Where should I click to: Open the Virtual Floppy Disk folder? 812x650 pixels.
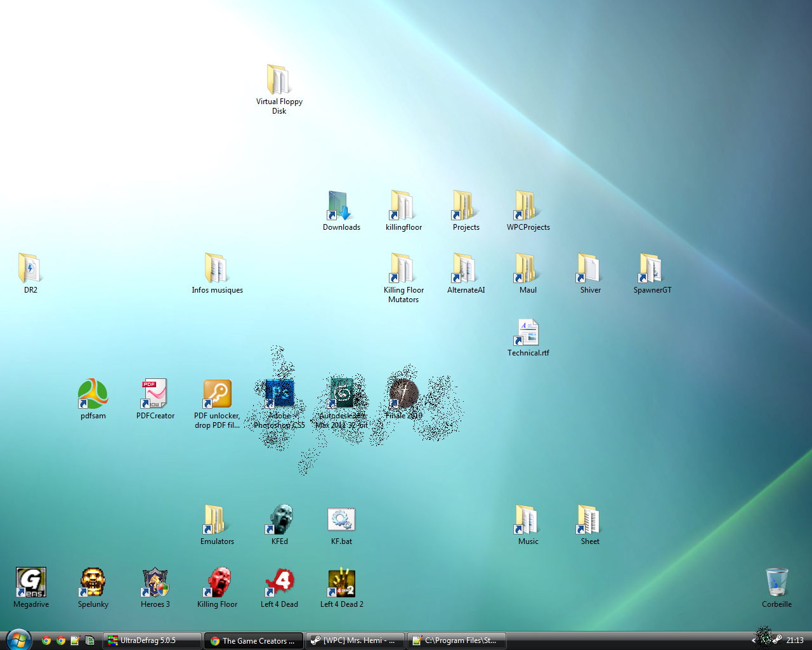pyautogui.click(x=278, y=80)
